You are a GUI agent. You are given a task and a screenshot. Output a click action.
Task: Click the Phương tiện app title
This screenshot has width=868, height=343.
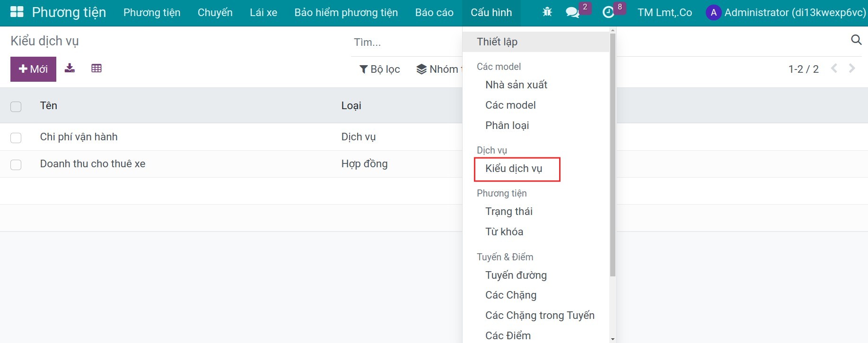[69, 12]
